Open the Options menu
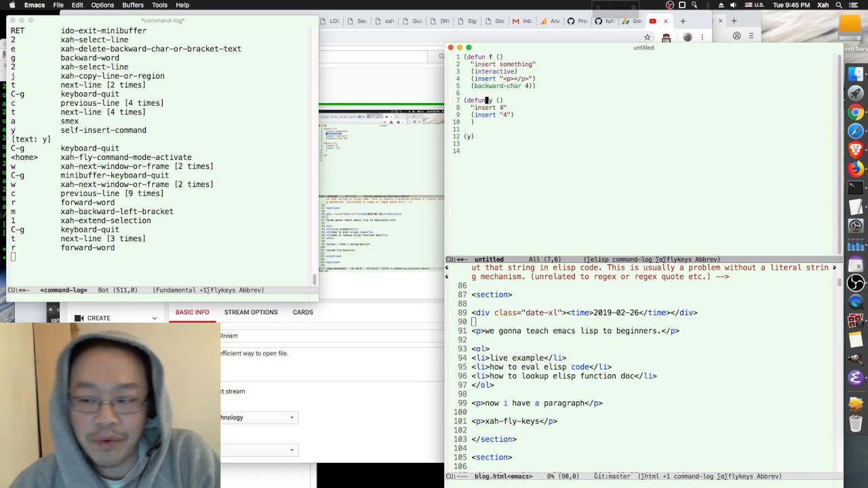 tap(102, 5)
